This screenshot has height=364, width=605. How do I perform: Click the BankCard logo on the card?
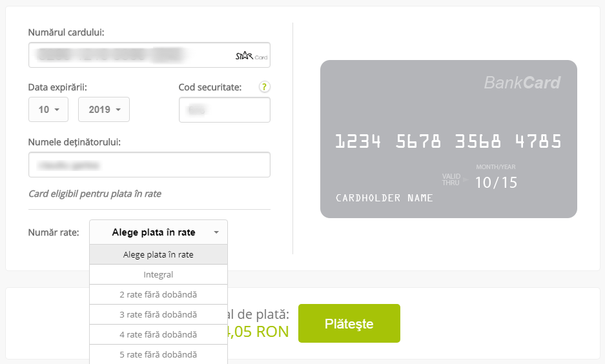point(522,83)
